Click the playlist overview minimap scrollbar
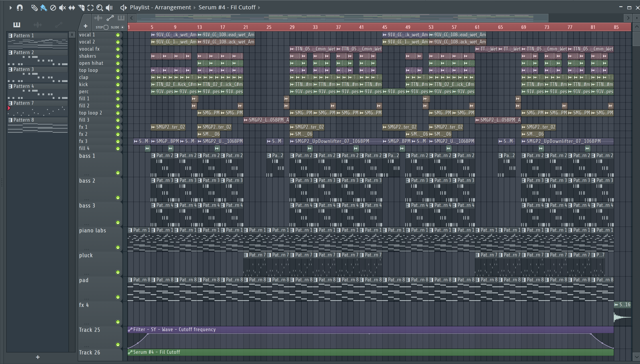The image size is (640, 364). coord(342,18)
